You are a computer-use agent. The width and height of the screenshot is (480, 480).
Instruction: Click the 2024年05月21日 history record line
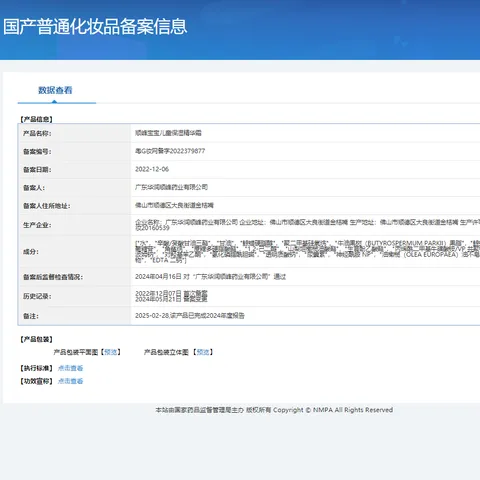171,299
